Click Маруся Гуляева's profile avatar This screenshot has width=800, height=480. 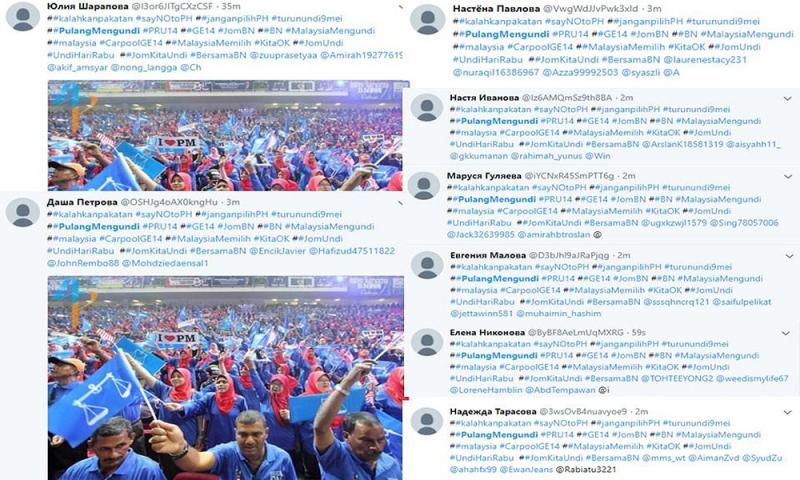(423, 185)
